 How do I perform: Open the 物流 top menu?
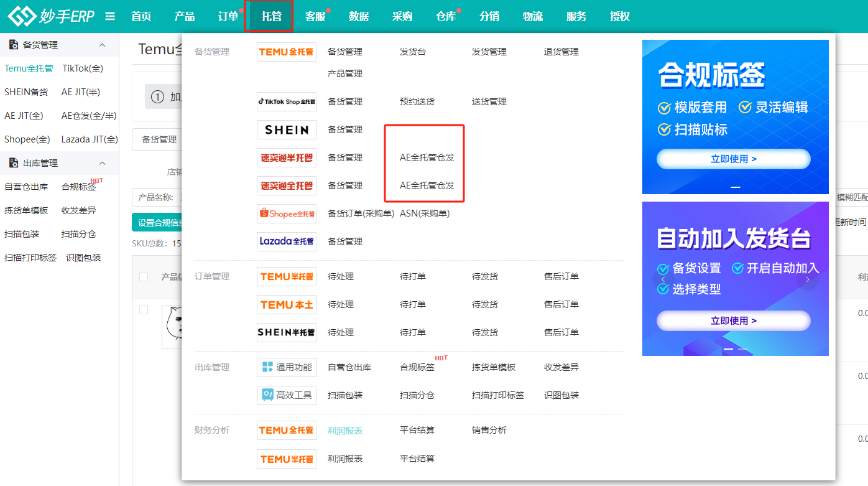[533, 17]
